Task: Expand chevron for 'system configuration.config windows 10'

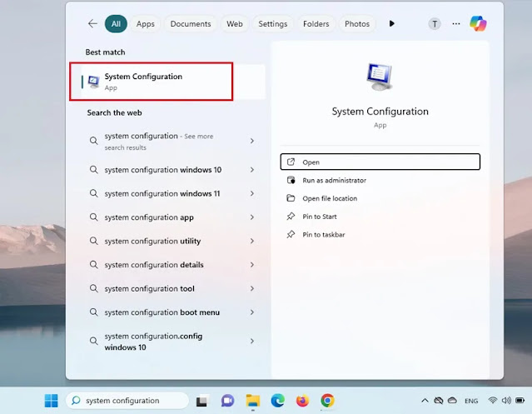Action: tap(252, 341)
